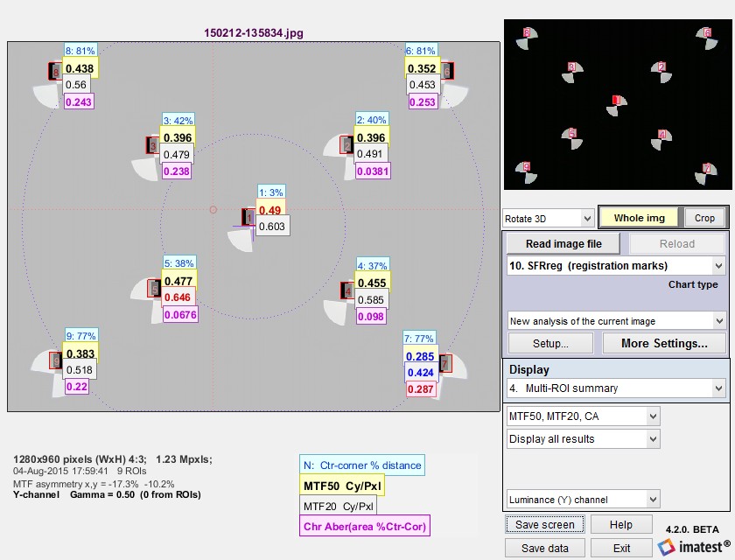The width and height of the screenshot is (735, 560).
Task: Select region 3 in the black thumbnail preview
Action: pyautogui.click(x=571, y=66)
